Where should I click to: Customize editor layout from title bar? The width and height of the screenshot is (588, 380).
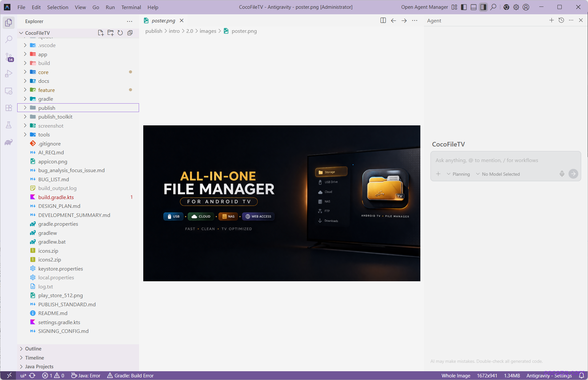pos(454,7)
